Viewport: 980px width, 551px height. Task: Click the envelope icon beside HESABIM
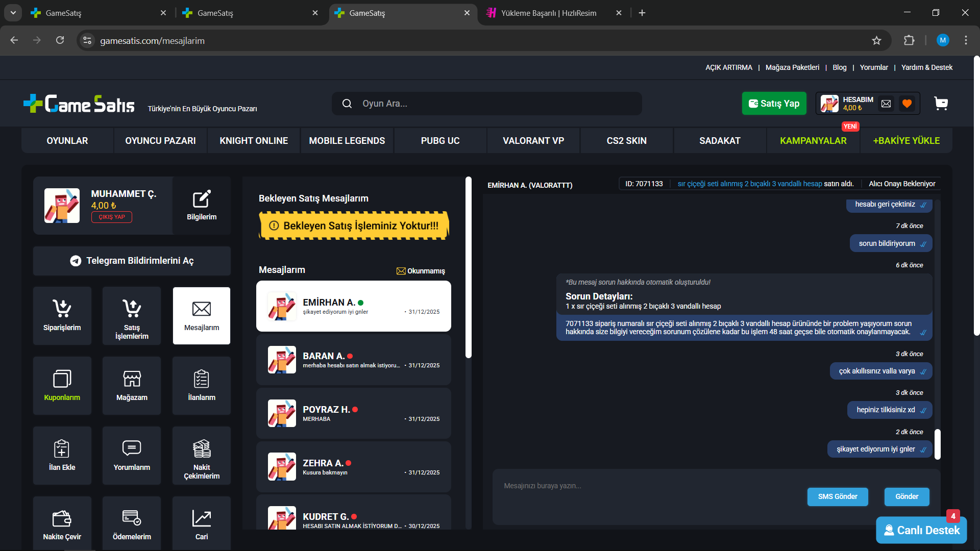click(x=886, y=104)
